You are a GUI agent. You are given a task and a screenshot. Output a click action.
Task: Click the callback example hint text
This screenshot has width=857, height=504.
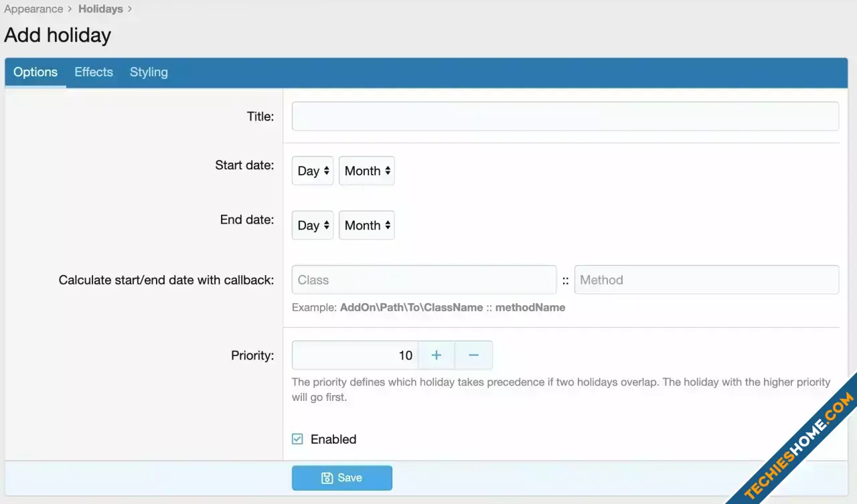pos(428,308)
